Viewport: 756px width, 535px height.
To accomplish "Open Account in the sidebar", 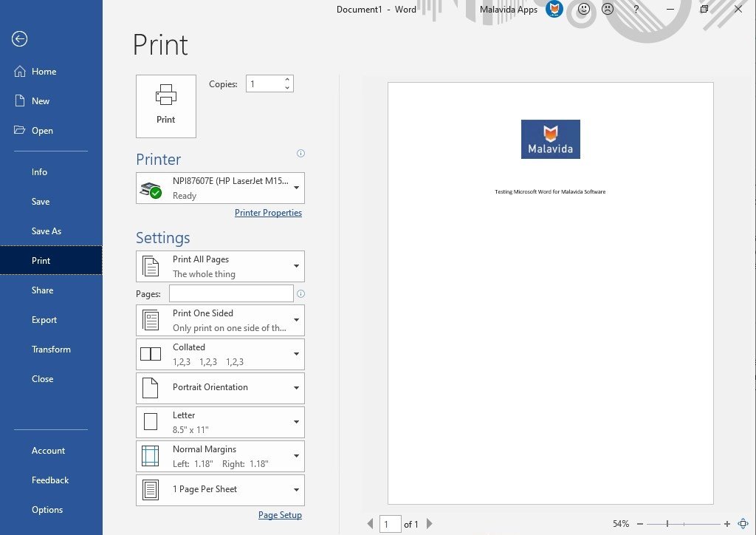I will pos(51,451).
